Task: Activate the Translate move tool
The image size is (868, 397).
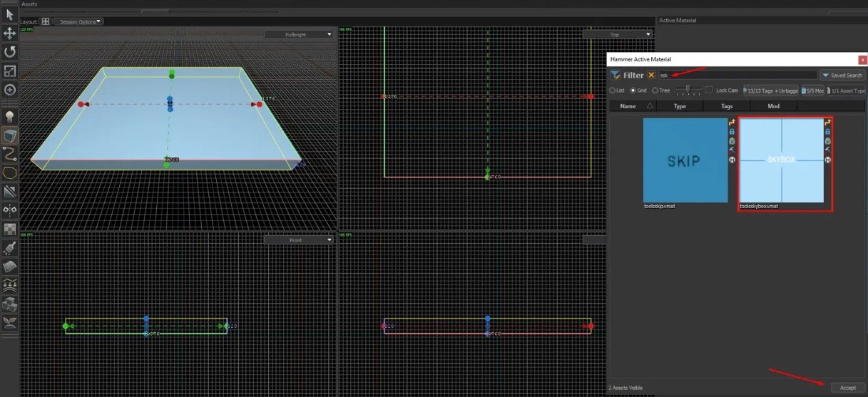Action: 10,33
